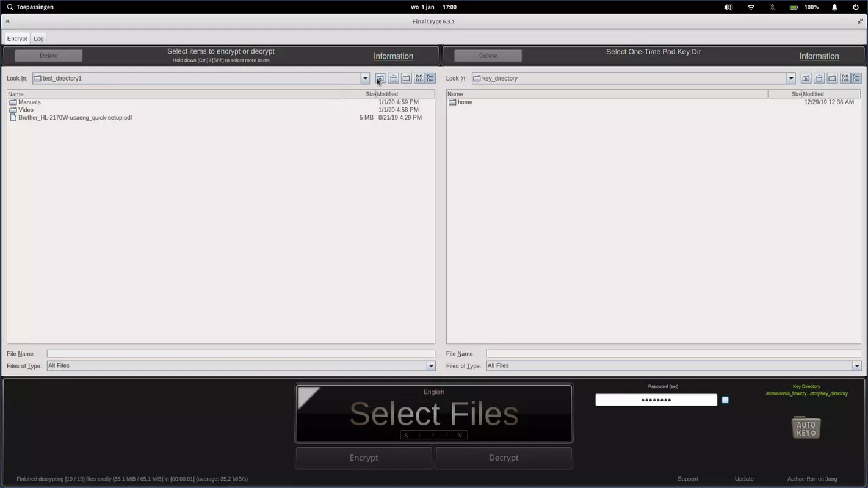Click the power icon in the top bar

[x=855, y=7]
